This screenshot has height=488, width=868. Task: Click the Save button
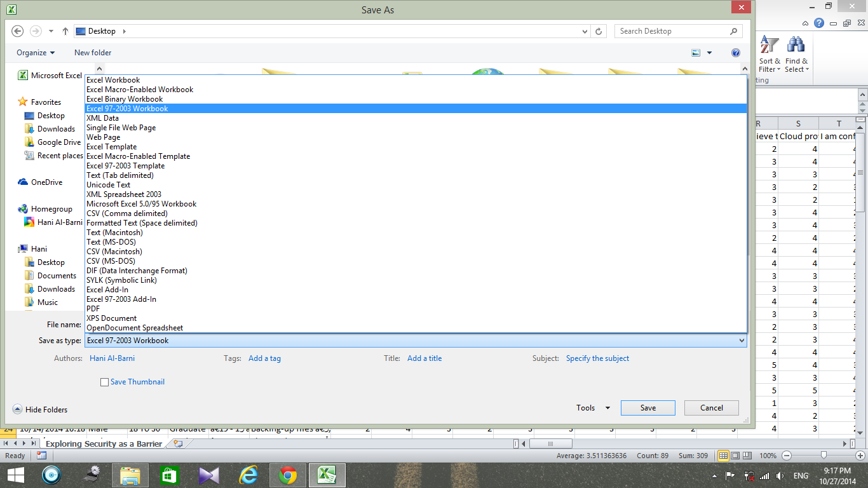pos(648,408)
